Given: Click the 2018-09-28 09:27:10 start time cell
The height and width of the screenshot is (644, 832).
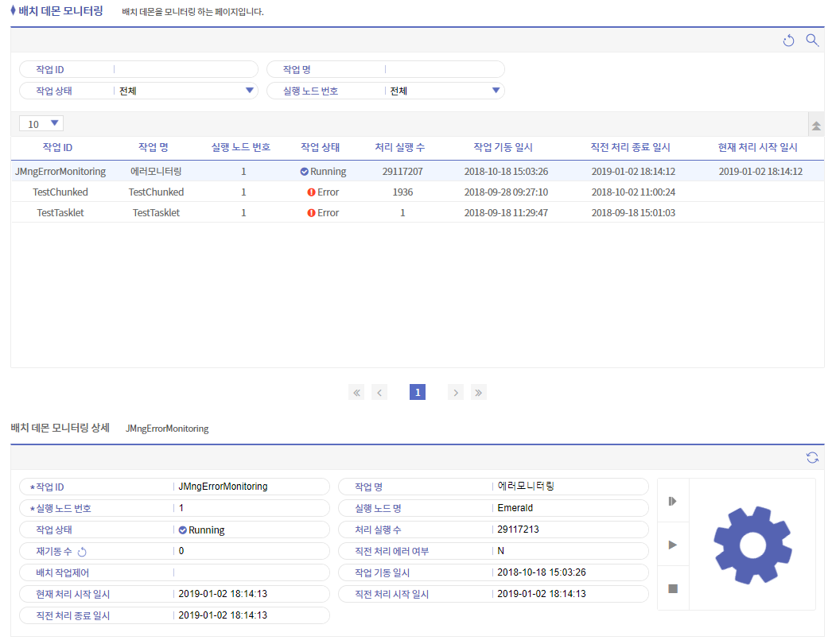Looking at the screenshot, I should click(506, 192).
